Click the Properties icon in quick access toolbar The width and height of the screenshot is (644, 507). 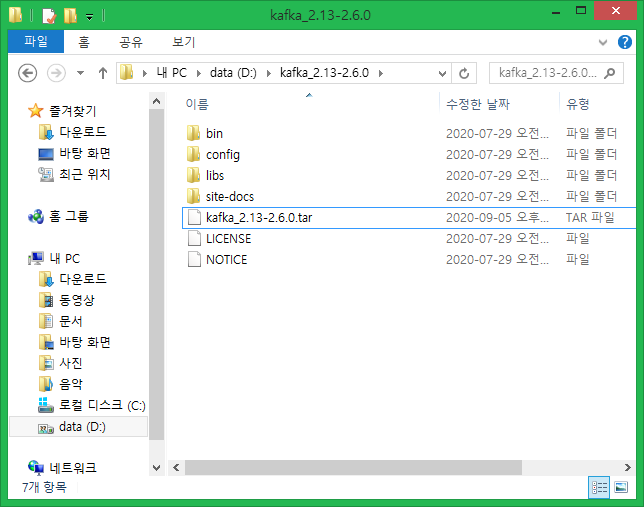tap(49, 16)
